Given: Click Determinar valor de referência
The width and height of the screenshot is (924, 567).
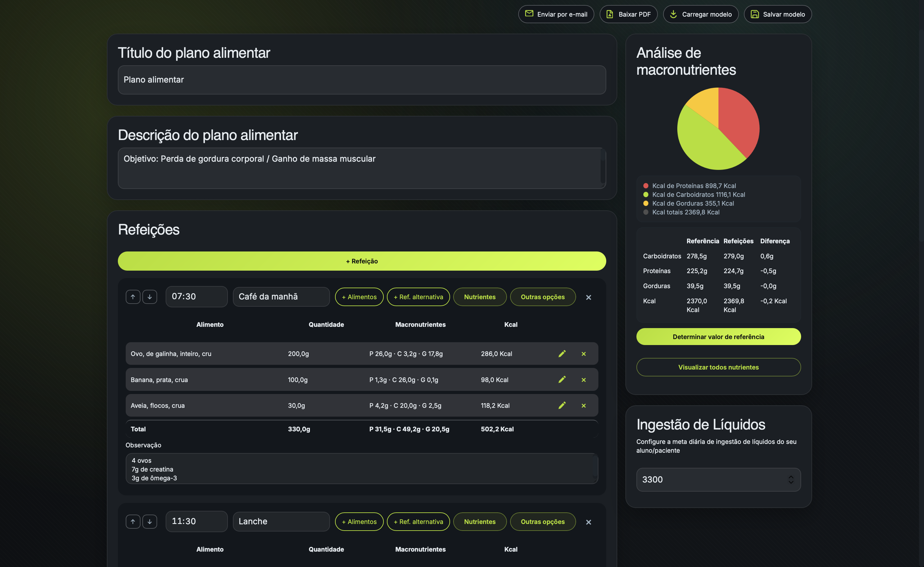Looking at the screenshot, I should click(x=718, y=337).
